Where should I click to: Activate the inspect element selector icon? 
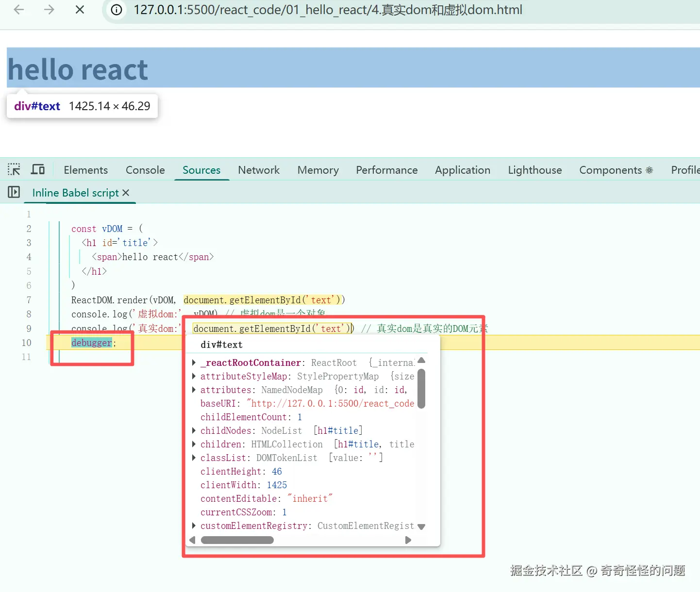click(x=14, y=169)
